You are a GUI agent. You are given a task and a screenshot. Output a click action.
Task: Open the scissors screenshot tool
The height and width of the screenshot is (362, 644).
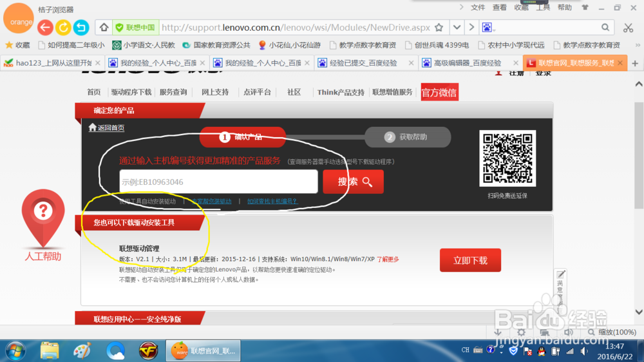(x=628, y=28)
